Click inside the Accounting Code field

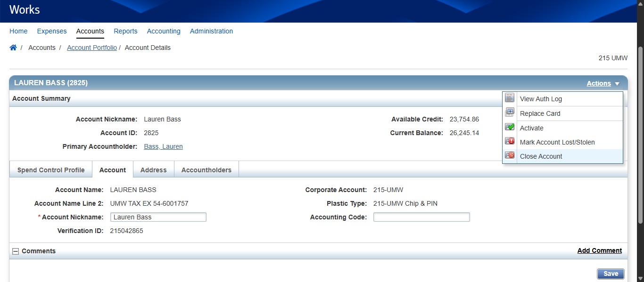tap(421, 217)
